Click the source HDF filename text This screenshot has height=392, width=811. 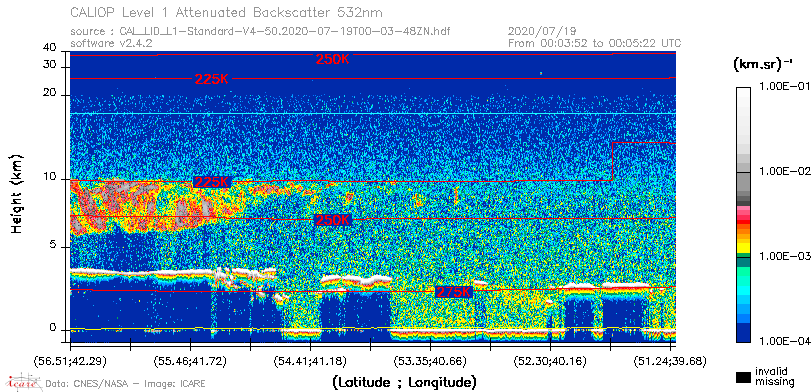[284, 32]
